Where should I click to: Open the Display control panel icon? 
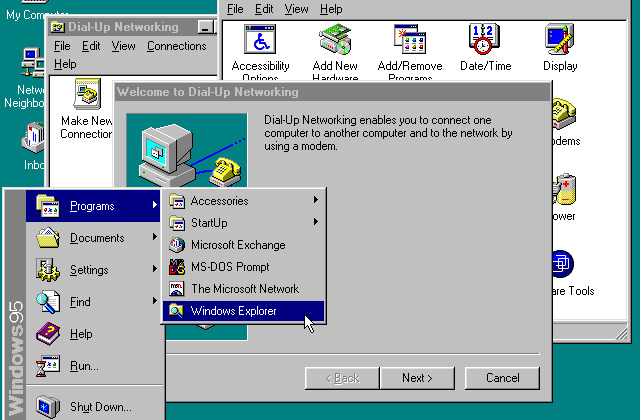(560, 39)
